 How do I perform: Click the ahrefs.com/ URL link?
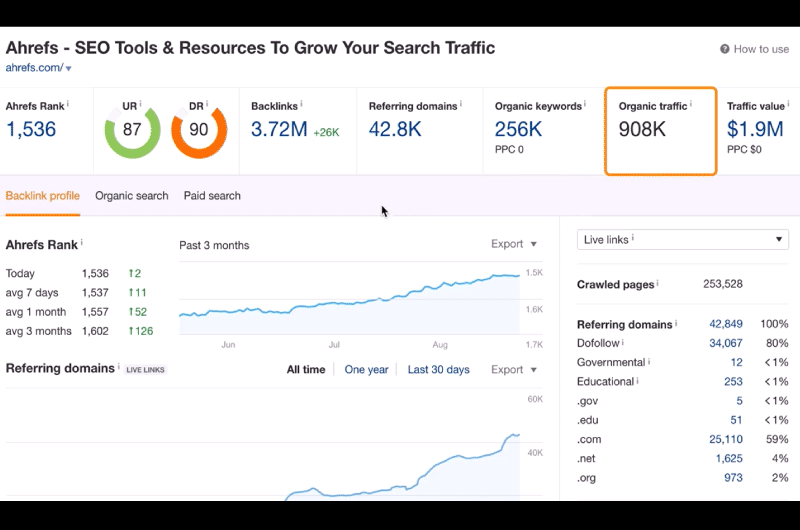coord(34,67)
